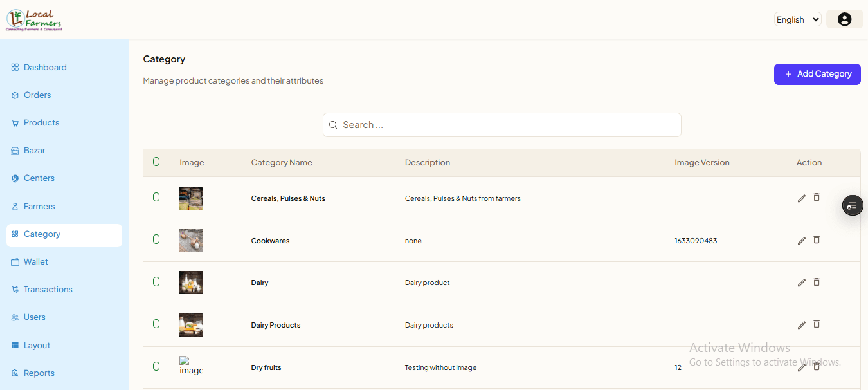868x390 pixels.
Task: Delete the Dry fruits category
Action: pyautogui.click(x=817, y=366)
